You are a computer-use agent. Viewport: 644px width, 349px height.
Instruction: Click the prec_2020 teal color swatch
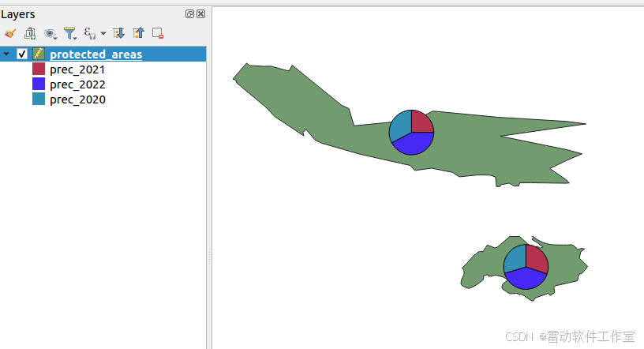(39, 99)
